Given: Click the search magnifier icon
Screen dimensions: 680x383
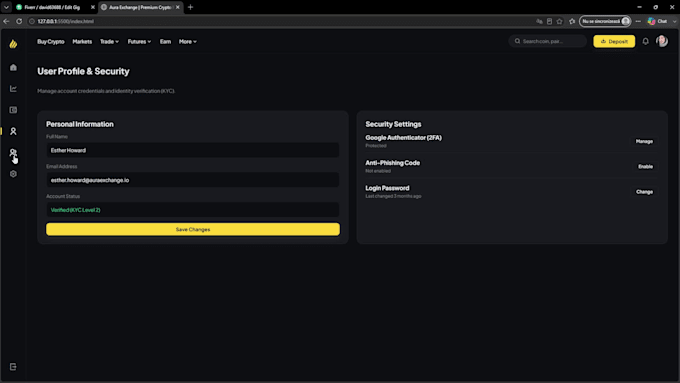Looking at the screenshot, I should click(x=517, y=41).
